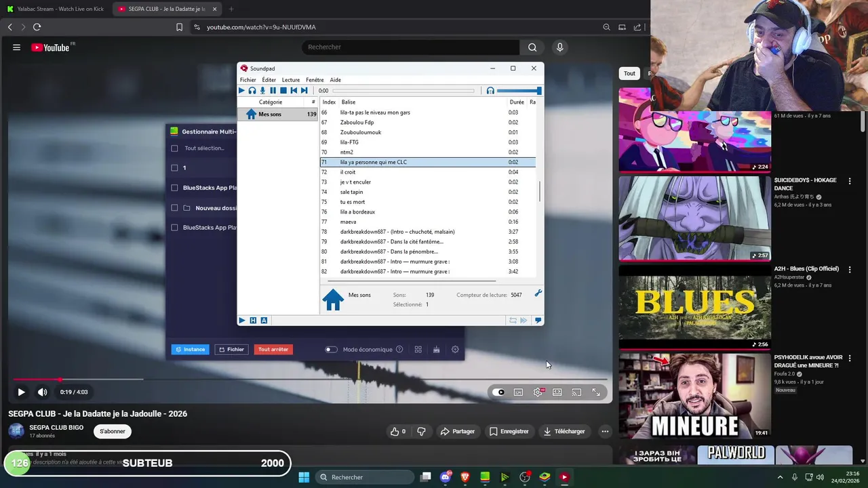The width and height of the screenshot is (868, 488).
Task: Toggle YouTube autoplay switch
Action: (x=500, y=392)
